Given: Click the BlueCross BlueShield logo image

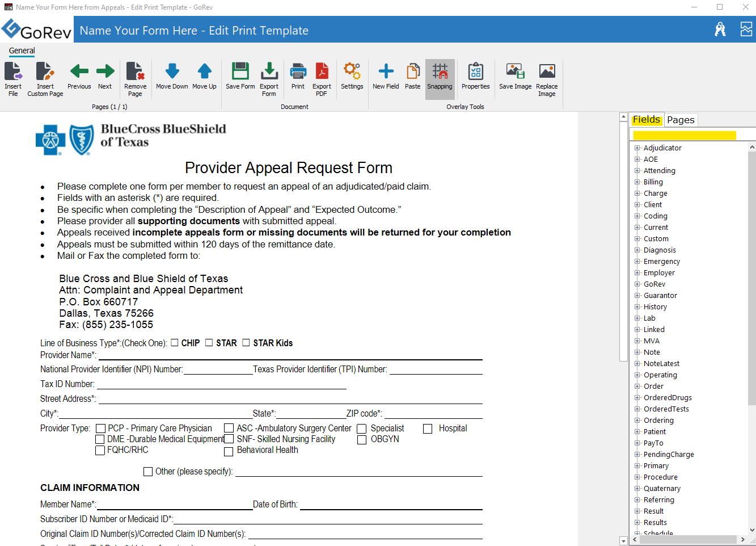Looking at the screenshot, I should click(x=130, y=139).
